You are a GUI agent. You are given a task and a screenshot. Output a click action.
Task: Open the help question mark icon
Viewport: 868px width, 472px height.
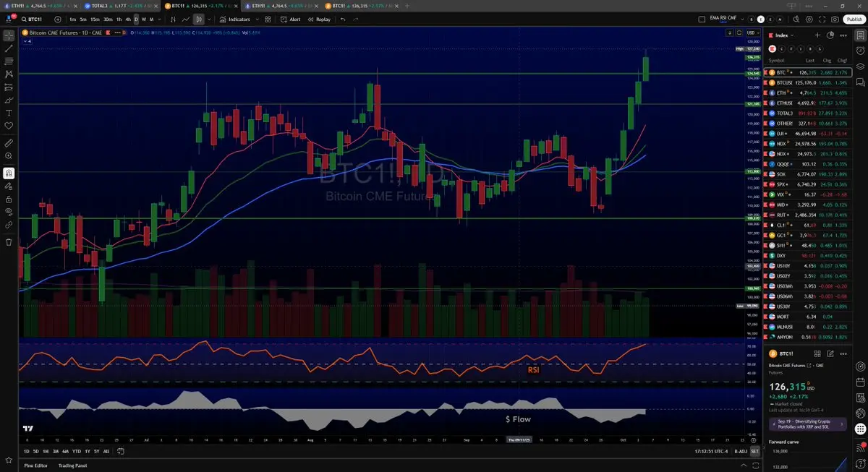(x=860, y=463)
